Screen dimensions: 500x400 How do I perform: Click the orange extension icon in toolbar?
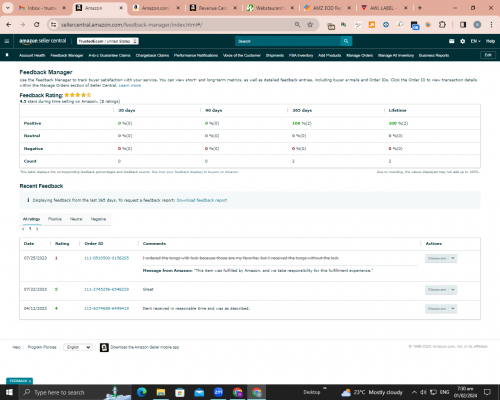[x=372, y=25]
